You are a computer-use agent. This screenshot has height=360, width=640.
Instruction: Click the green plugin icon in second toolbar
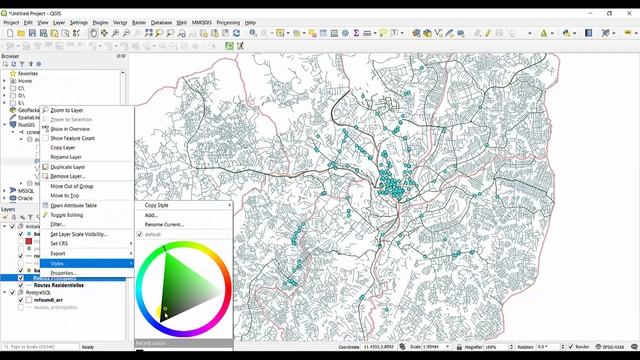pos(229,46)
